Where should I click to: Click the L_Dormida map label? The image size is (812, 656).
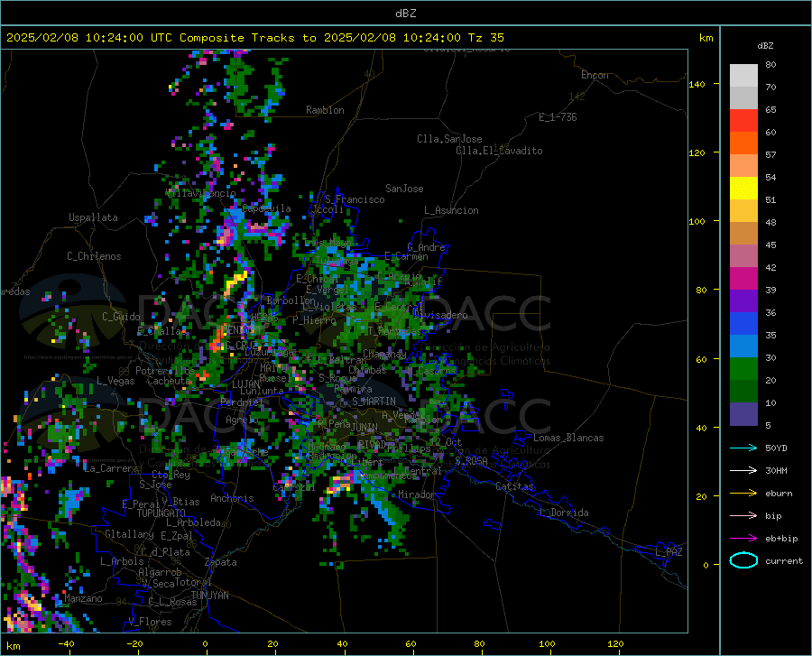(564, 513)
